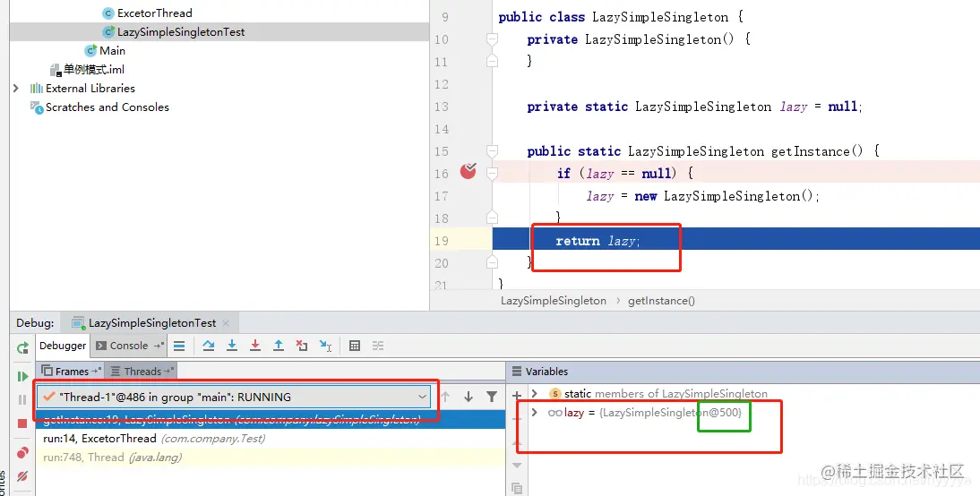Open the Threads tab
The height and width of the screenshot is (496, 980).
(142, 371)
